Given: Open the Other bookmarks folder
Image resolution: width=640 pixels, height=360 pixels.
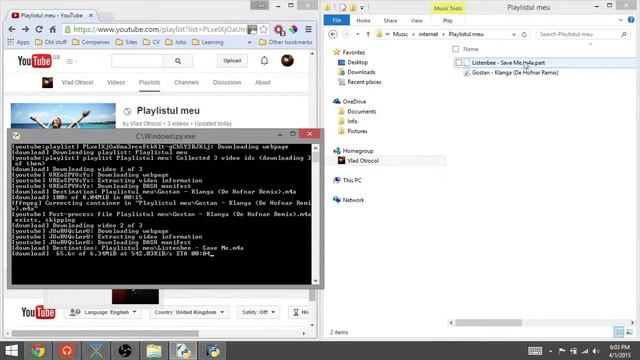Looking at the screenshot, I should click(x=285, y=42).
